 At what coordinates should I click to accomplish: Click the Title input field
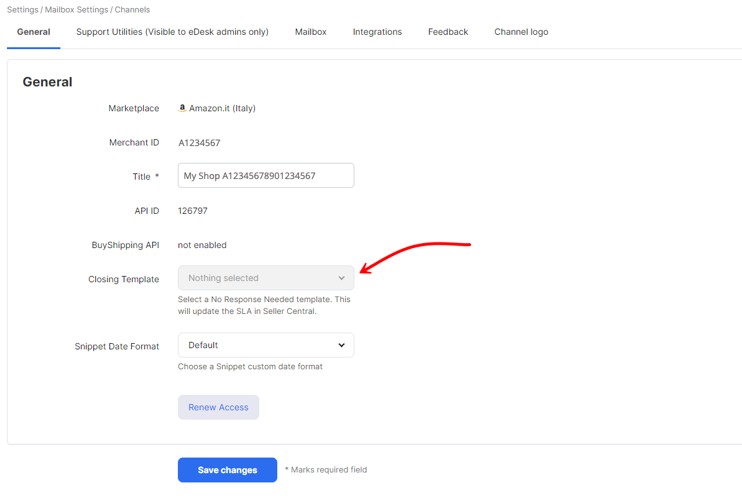266,176
